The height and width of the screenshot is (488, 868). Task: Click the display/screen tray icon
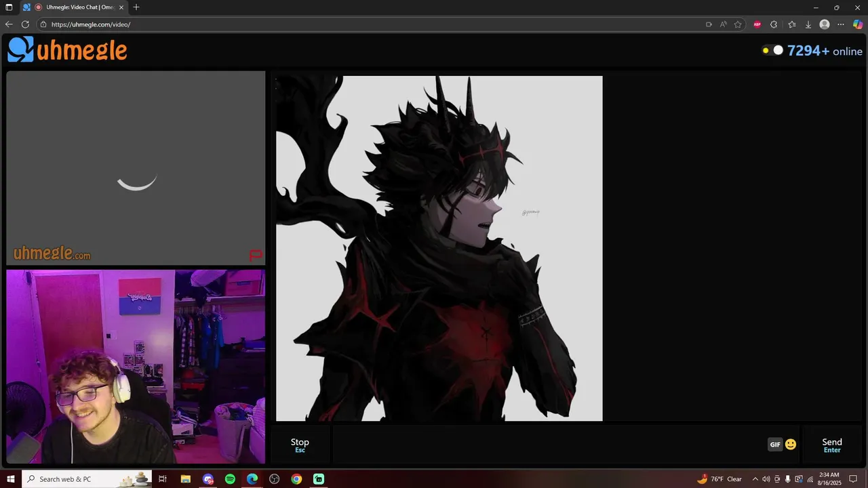click(798, 479)
